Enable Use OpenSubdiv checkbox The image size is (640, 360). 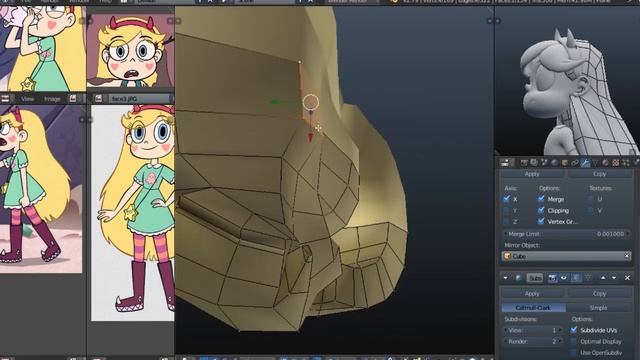click(x=574, y=352)
